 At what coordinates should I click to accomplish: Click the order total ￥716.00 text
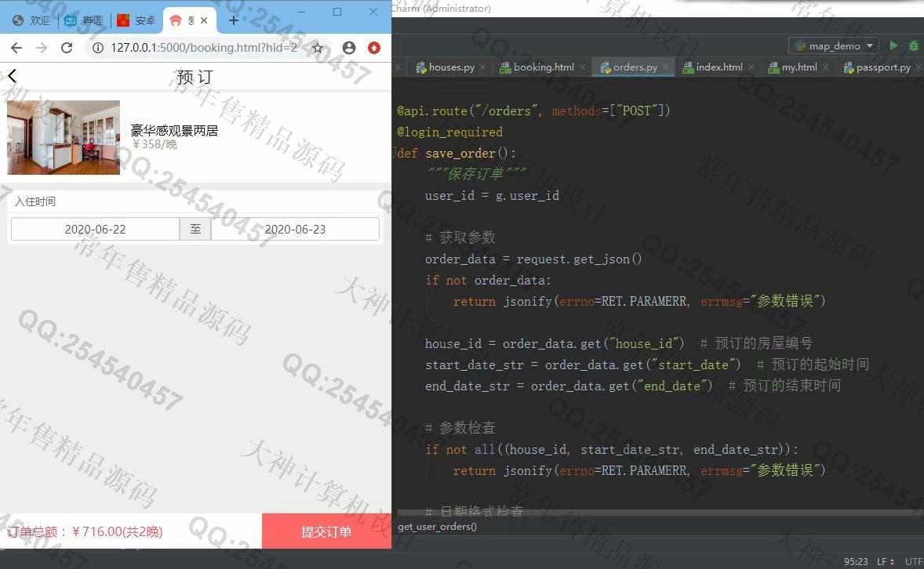pos(85,532)
